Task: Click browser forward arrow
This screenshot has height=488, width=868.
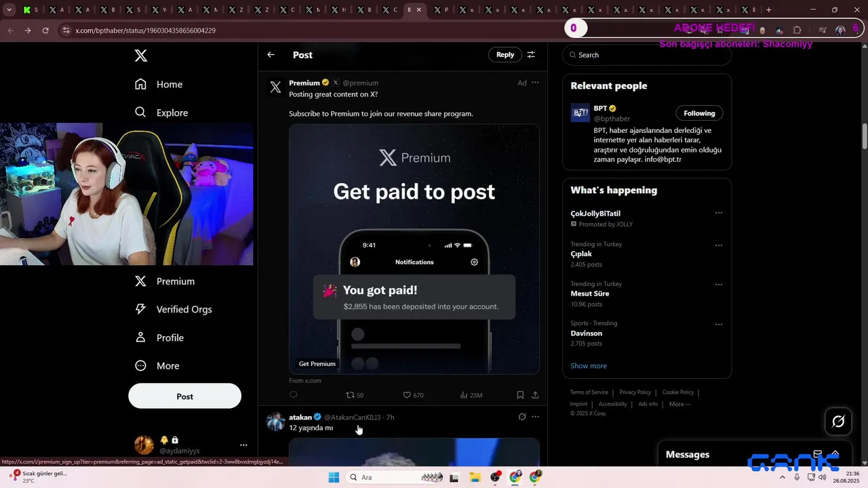Action: coord(27,30)
